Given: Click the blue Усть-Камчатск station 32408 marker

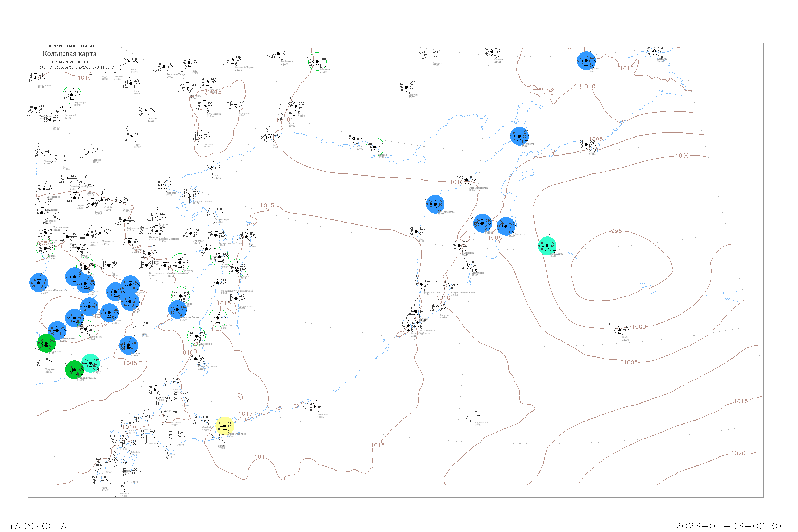Looking at the screenshot, I should [506, 226].
